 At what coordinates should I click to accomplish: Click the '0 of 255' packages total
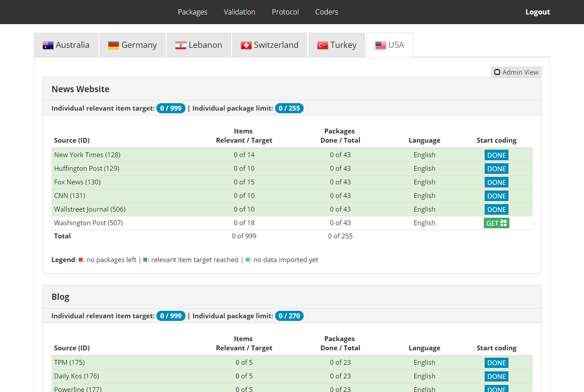[x=340, y=236]
